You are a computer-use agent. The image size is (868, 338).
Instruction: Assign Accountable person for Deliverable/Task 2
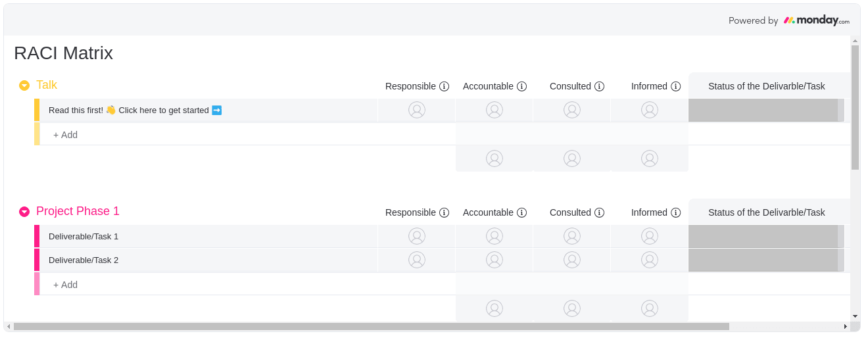point(494,260)
